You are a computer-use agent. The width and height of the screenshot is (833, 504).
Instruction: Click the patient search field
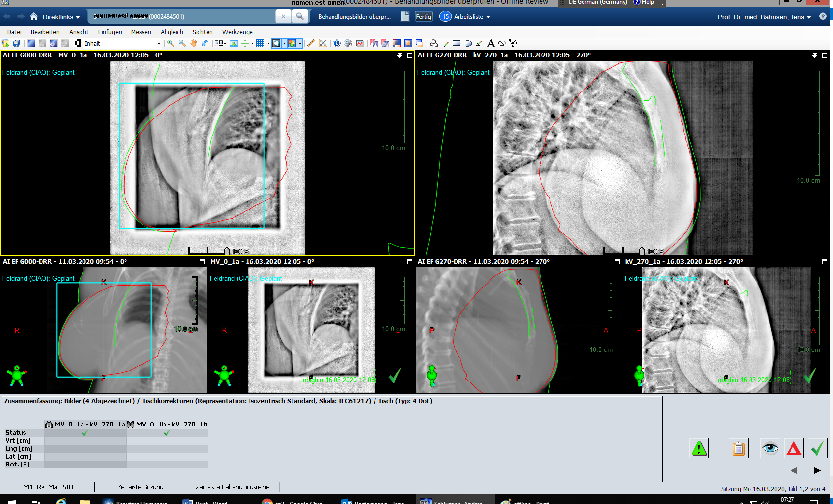pyautogui.click(x=183, y=17)
